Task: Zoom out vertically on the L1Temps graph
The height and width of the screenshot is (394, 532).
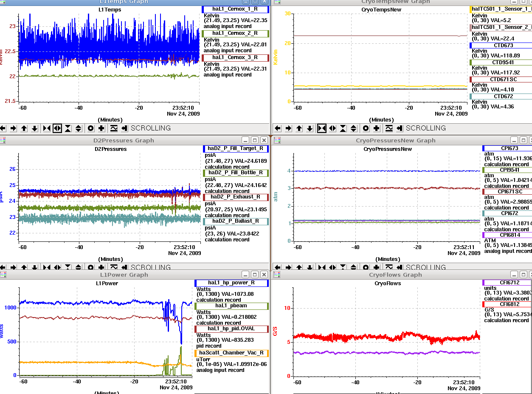Action: (79, 128)
